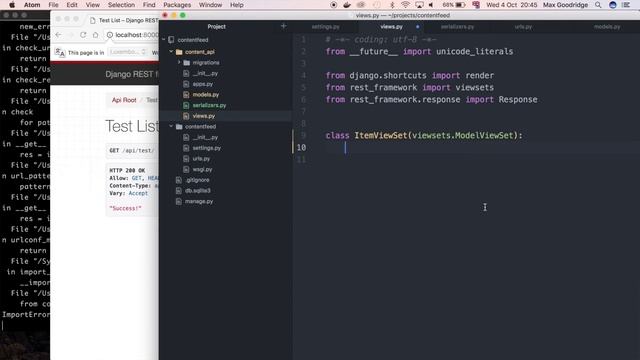The height and width of the screenshot is (360, 640).
Task: Click the plus icon beside Project tab
Action: tap(284, 26)
